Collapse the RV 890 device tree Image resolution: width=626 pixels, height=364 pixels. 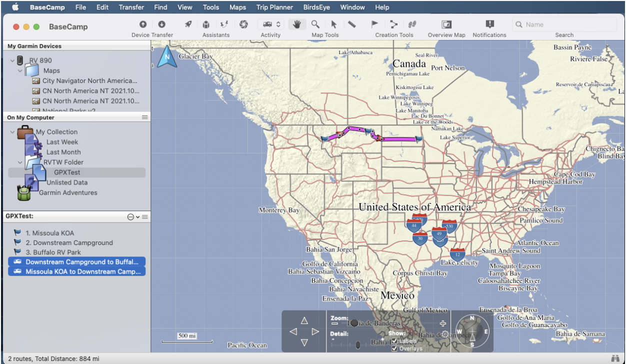[12, 60]
